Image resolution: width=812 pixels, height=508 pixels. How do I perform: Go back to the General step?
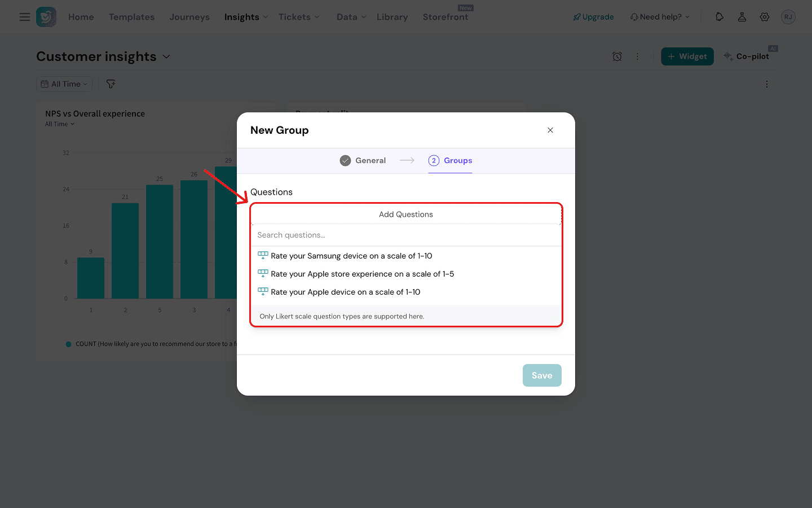363,160
